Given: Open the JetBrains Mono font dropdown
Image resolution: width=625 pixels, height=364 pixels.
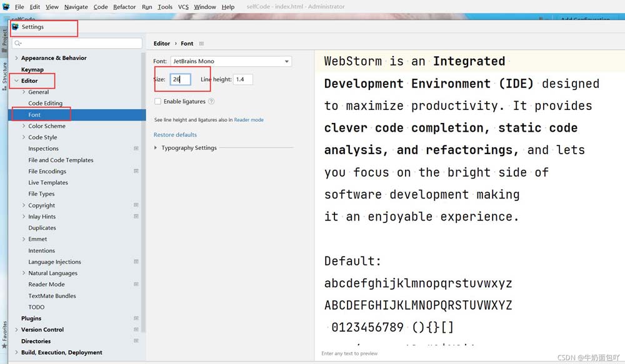Looking at the screenshot, I should tap(286, 61).
